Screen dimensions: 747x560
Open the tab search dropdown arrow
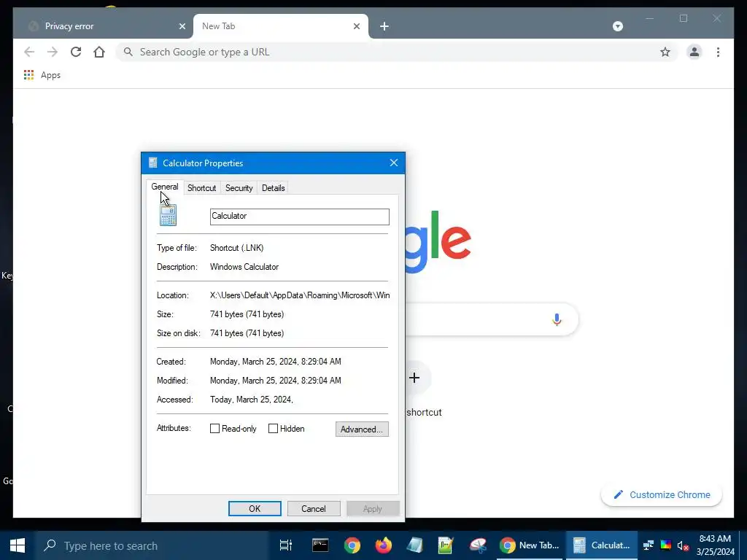tap(617, 26)
